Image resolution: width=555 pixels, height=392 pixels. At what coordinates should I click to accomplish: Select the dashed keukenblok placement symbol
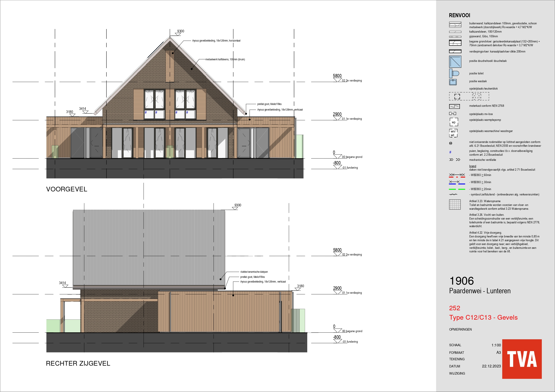click(469, 96)
